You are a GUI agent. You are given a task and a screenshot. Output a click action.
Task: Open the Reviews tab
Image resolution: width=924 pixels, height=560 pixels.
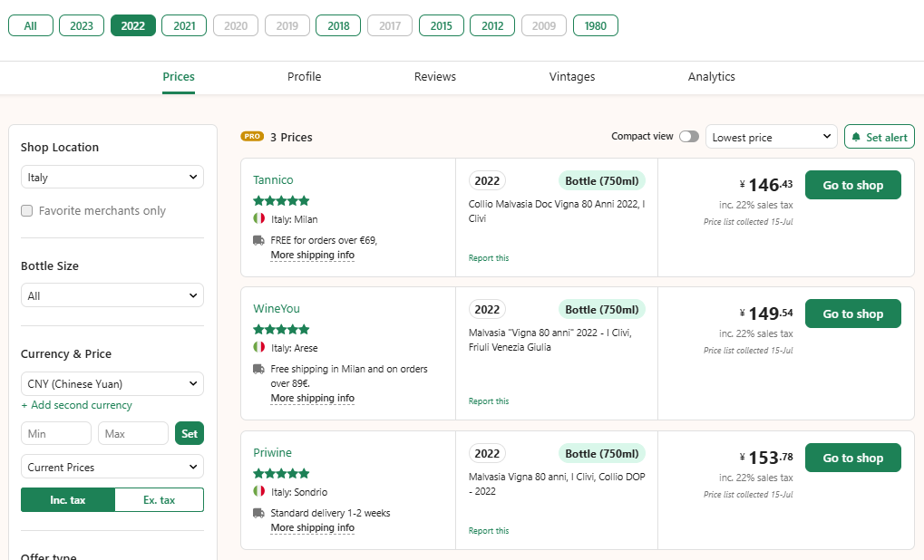[x=435, y=76]
